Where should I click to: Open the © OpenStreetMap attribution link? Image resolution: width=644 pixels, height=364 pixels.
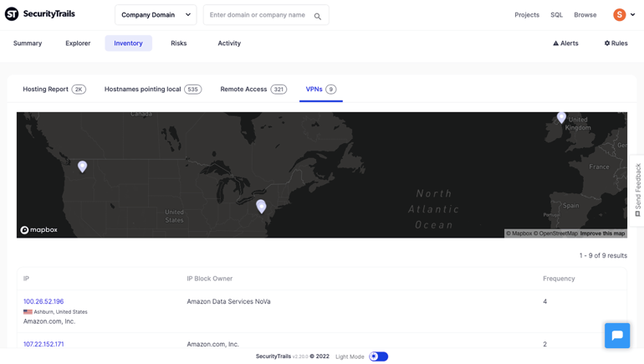(x=555, y=233)
